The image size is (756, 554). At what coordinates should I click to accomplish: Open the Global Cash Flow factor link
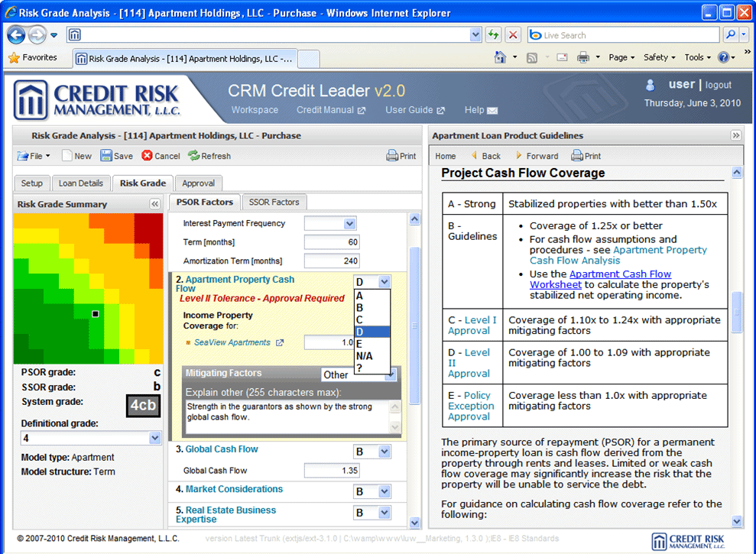click(x=222, y=449)
